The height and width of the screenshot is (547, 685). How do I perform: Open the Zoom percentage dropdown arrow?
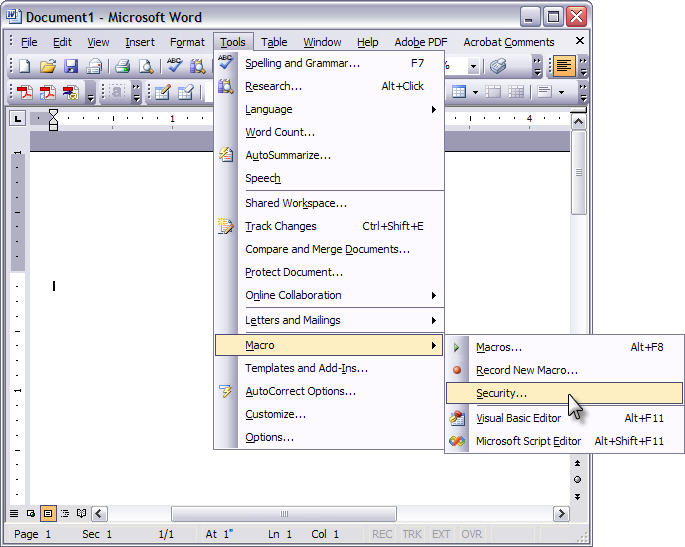point(472,66)
